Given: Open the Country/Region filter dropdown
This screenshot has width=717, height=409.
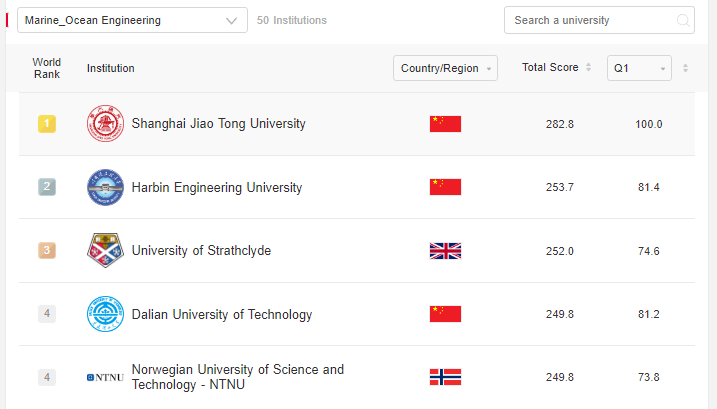Looking at the screenshot, I should pos(445,68).
